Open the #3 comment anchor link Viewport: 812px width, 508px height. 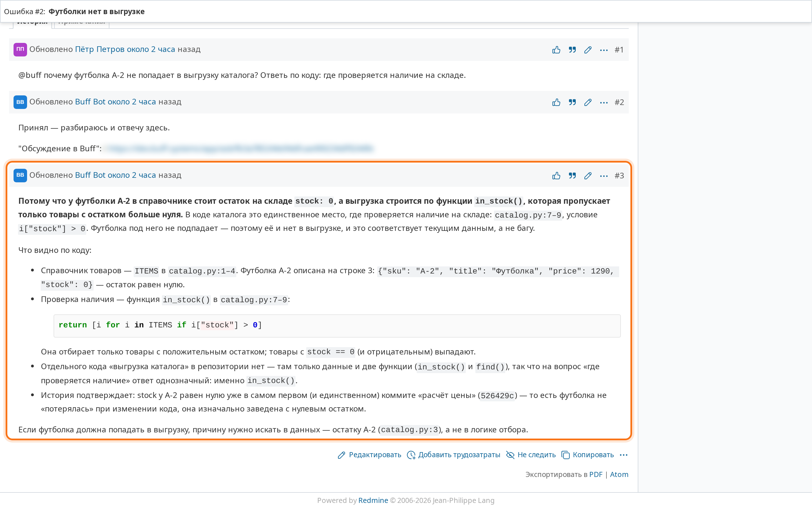point(619,175)
